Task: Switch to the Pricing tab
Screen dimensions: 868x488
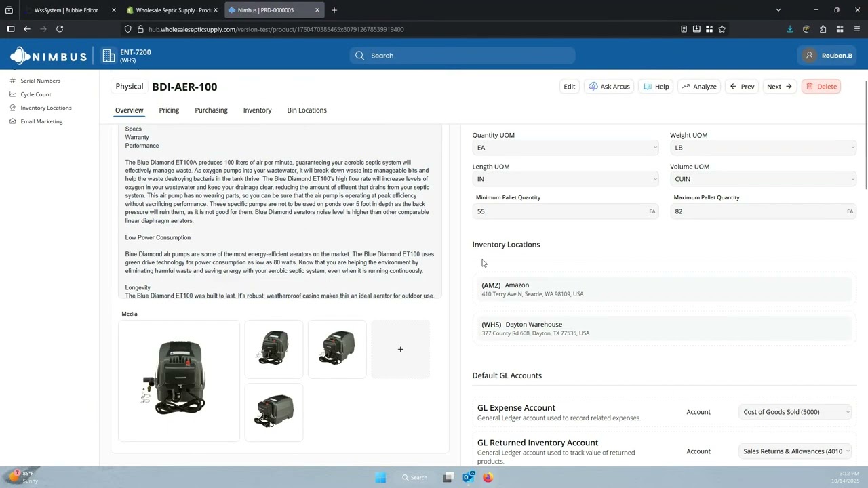Action: pos(169,110)
